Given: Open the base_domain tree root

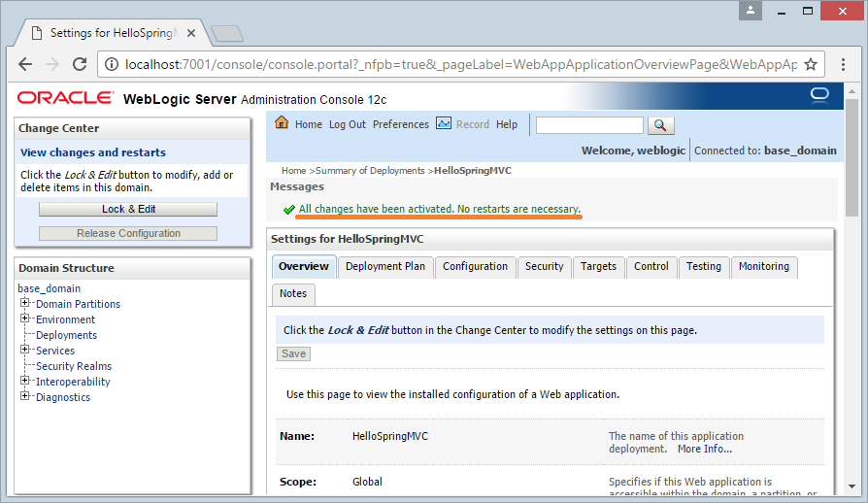Looking at the screenshot, I should point(50,288).
